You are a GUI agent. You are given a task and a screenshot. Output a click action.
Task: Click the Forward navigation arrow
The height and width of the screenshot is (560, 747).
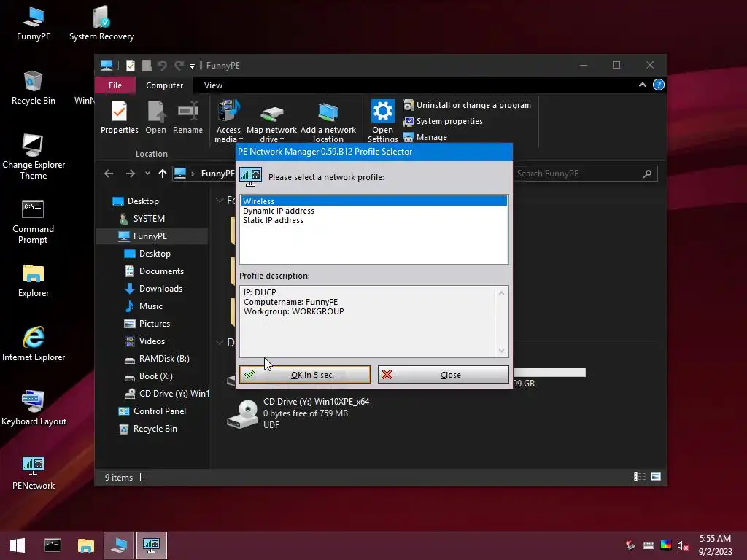tap(130, 174)
